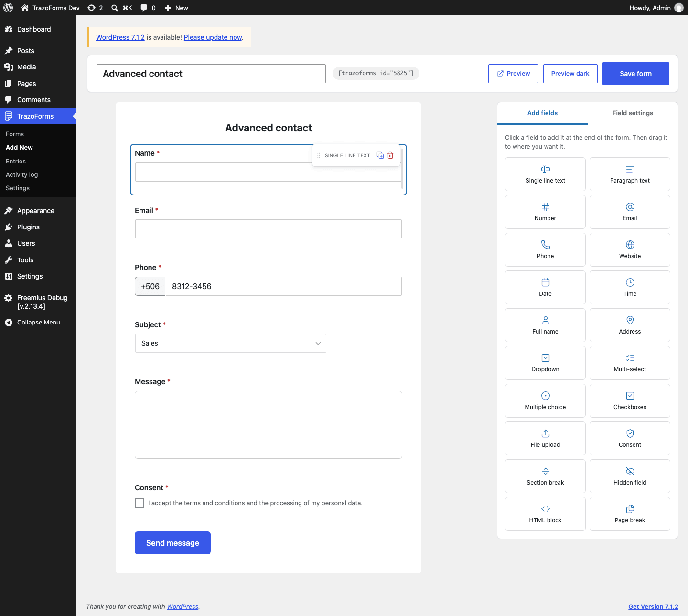Add an HTML block
The height and width of the screenshot is (616, 688).
[545, 514]
